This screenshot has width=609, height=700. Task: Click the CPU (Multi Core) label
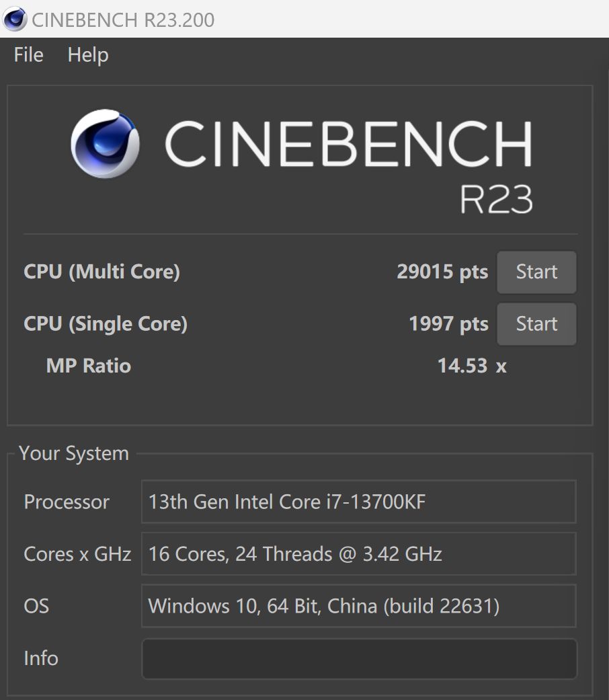point(101,272)
